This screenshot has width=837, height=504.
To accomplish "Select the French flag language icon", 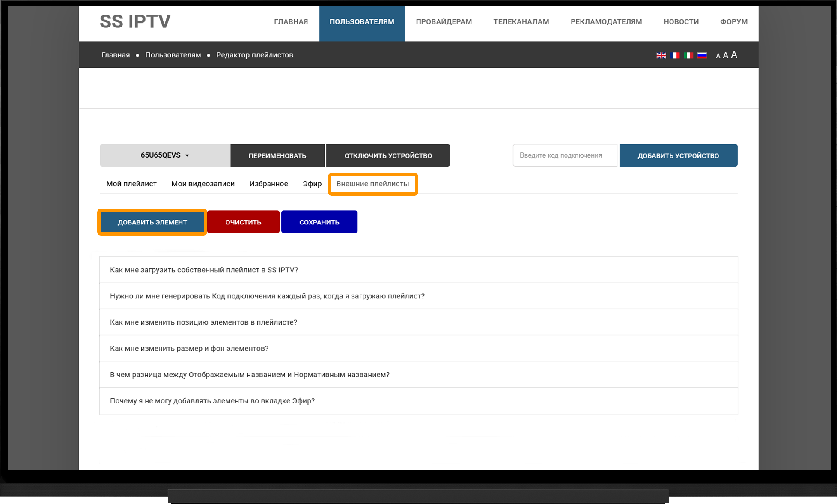I will point(675,55).
